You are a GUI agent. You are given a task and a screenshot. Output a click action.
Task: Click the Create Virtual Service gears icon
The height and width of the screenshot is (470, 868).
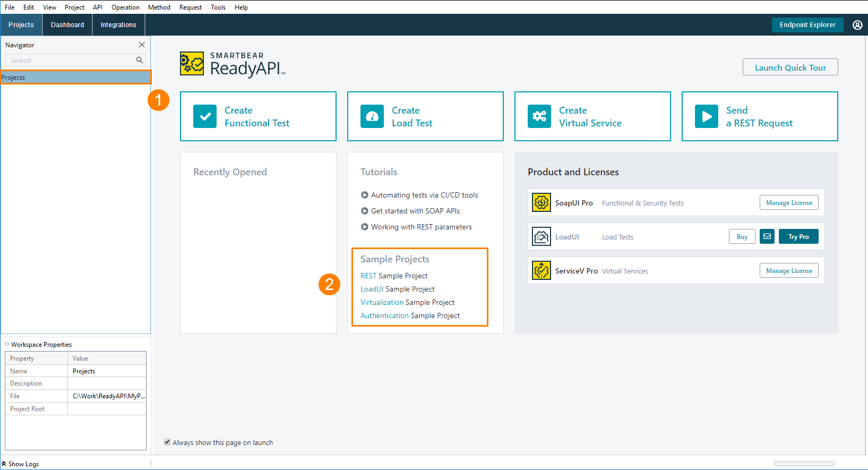click(x=539, y=116)
